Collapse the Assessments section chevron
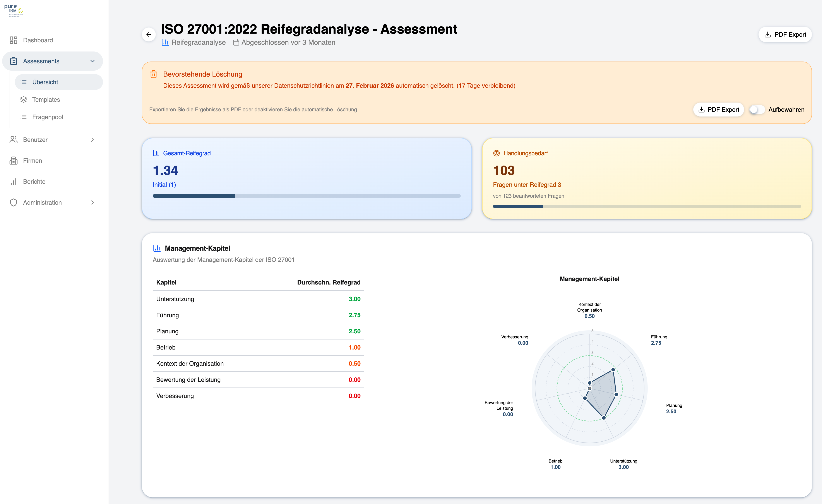822x504 pixels. (92, 61)
